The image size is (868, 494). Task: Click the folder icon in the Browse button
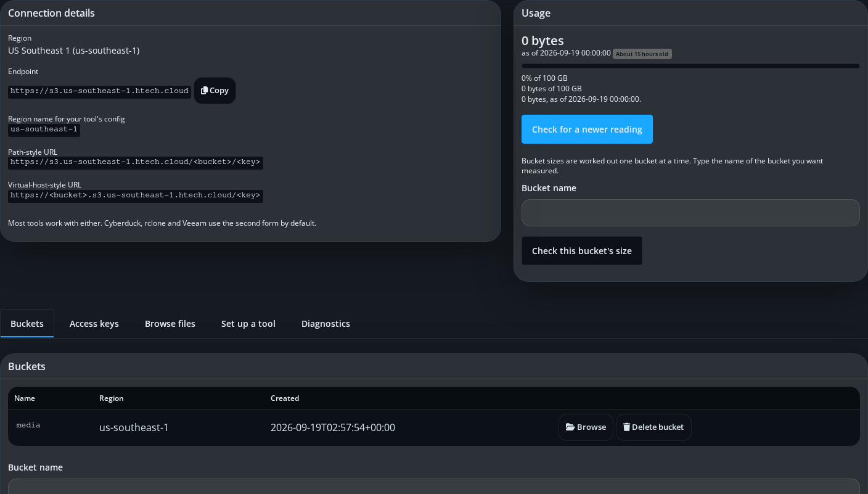570,427
